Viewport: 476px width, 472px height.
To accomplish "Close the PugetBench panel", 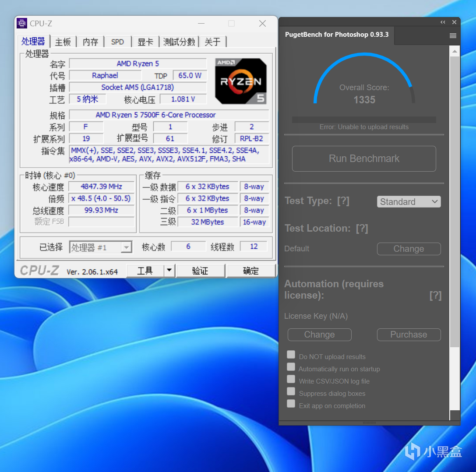I will point(454,22).
